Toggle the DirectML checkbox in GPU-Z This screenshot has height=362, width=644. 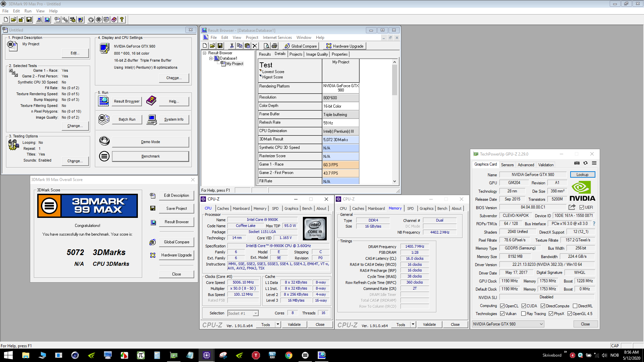(x=575, y=306)
